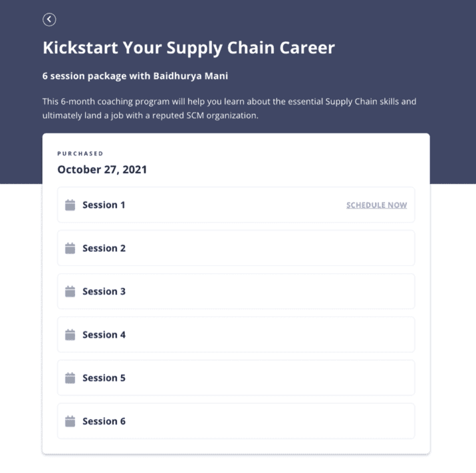Image resolution: width=476 pixels, height=473 pixels.
Task: Click the Session 1 calendar icon
Action: click(70, 205)
